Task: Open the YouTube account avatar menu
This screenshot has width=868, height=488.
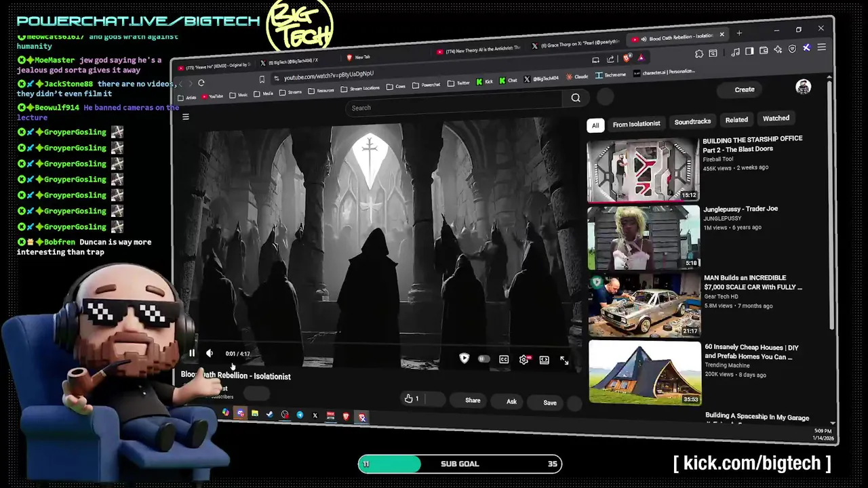Action: pos(804,87)
